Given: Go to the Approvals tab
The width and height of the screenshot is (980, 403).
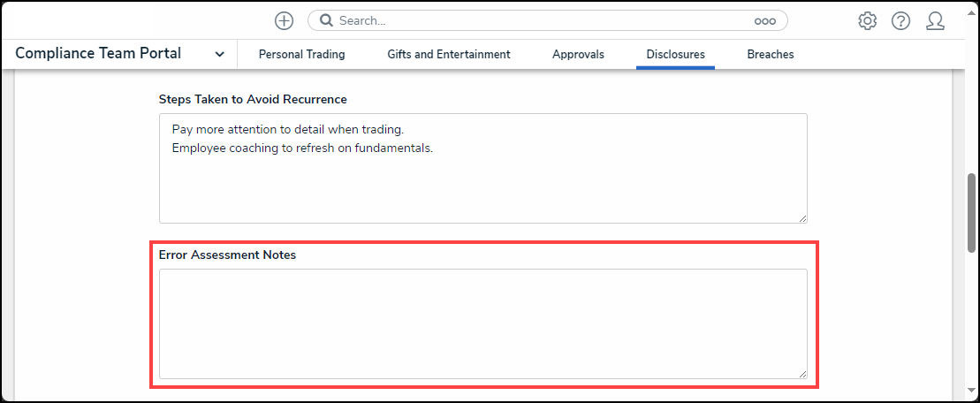Looking at the screenshot, I should (578, 54).
